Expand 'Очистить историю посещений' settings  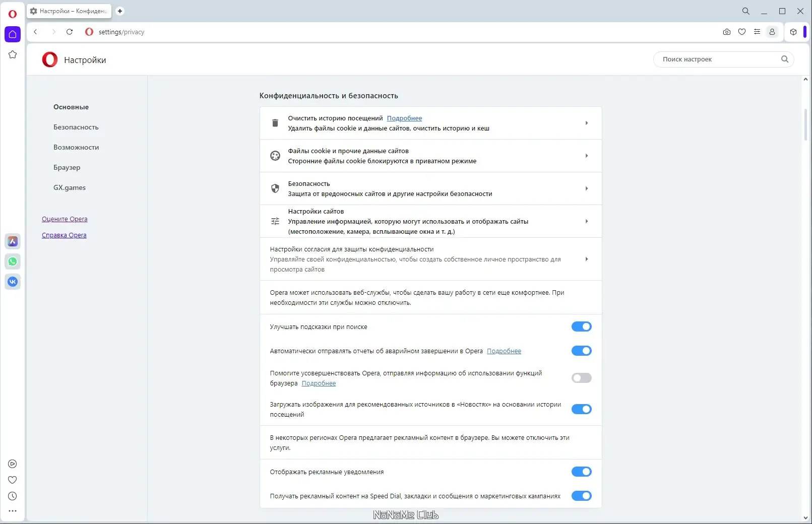click(587, 122)
